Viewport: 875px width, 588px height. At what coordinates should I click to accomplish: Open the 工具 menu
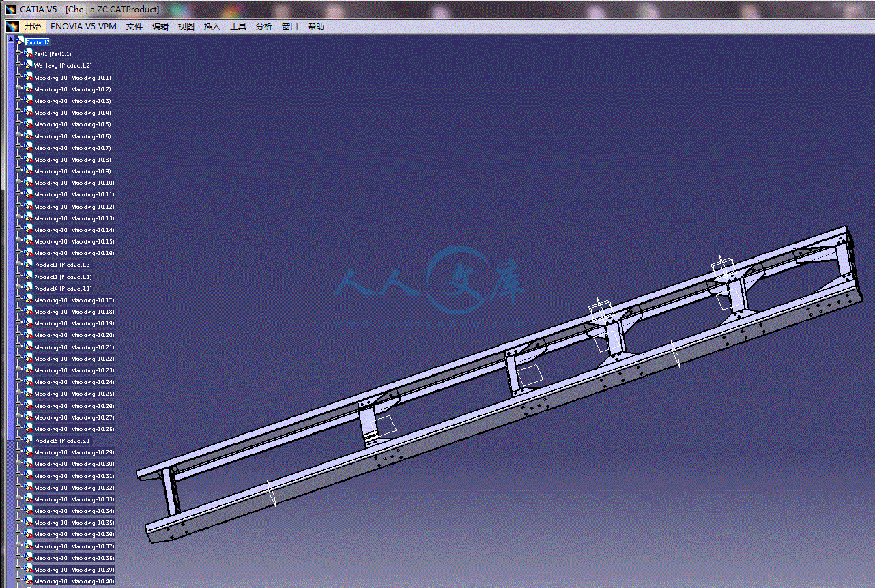click(238, 27)
